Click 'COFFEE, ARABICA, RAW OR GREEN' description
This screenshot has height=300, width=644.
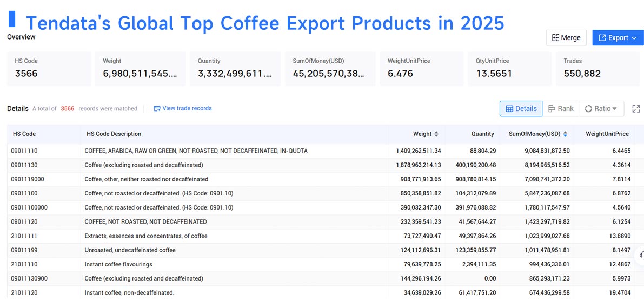(196, 151)
